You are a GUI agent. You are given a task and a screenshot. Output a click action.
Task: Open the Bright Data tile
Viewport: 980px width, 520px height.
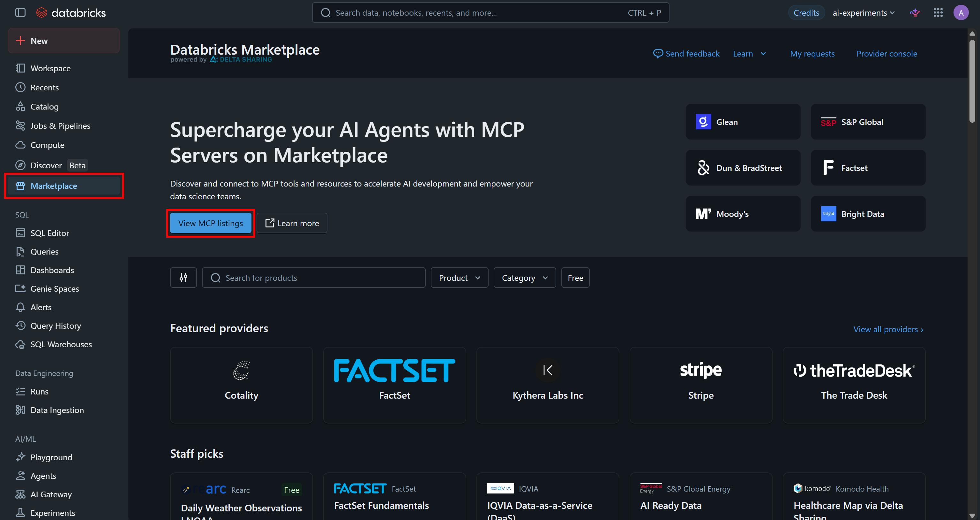coord(868,214)
